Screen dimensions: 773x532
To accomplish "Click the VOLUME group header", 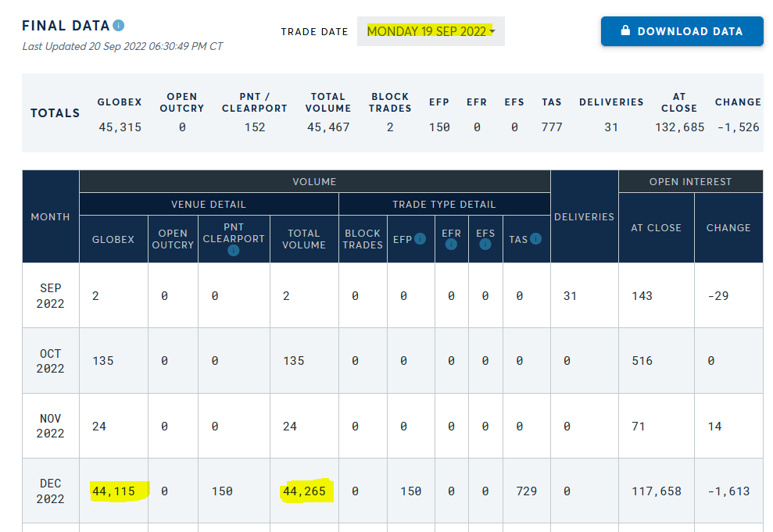I will [314, 182].
